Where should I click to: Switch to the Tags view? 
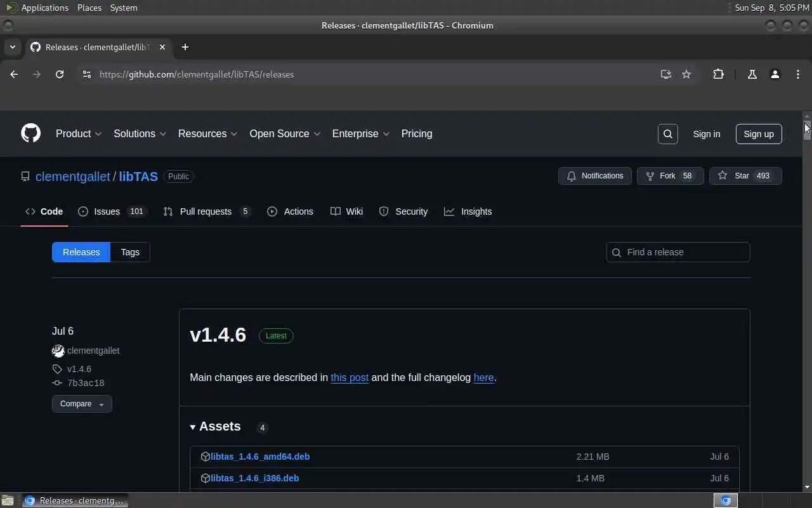pyautogui.click(x=130, y=252)
